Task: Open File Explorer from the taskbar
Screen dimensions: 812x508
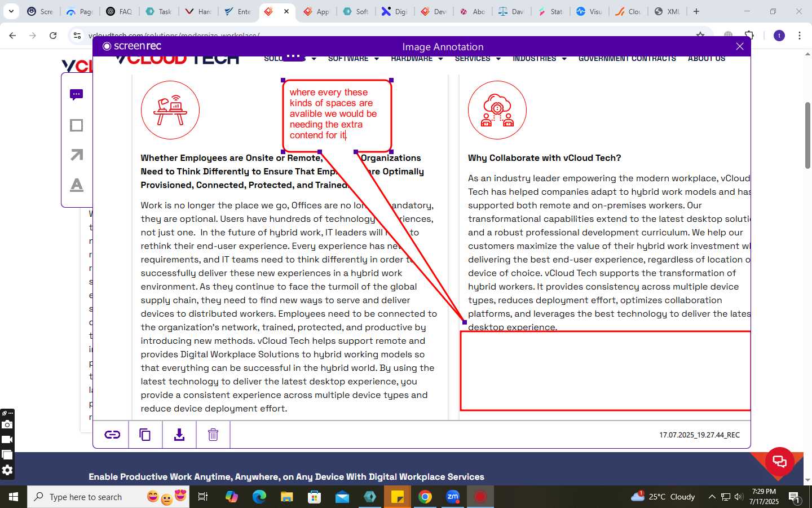Action: point(286,497)
